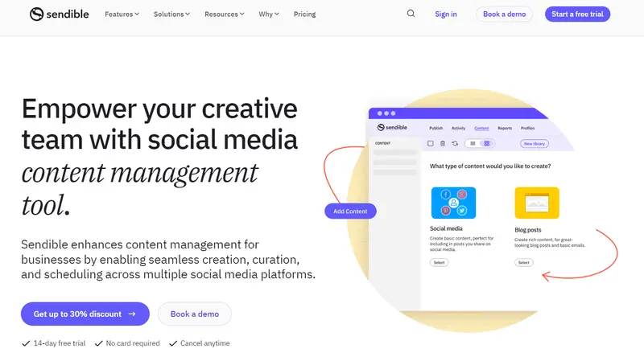Switch to list view icon

click(473, 143)
